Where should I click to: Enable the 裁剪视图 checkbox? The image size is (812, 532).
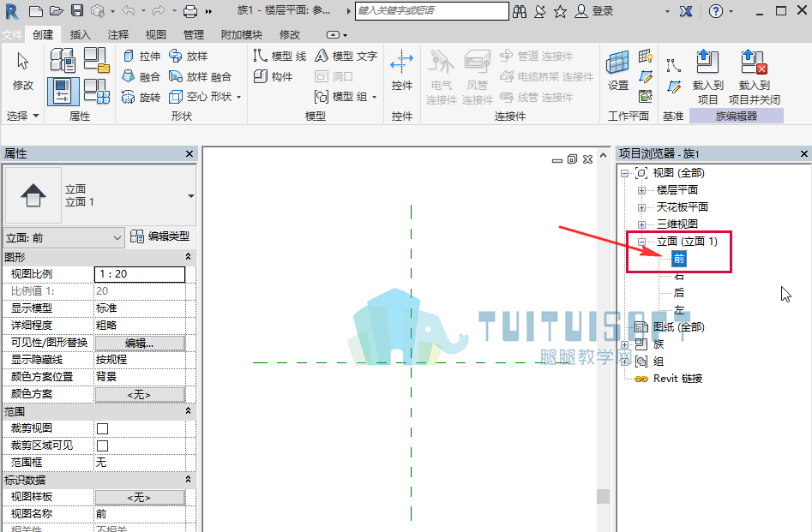(103, 428)
